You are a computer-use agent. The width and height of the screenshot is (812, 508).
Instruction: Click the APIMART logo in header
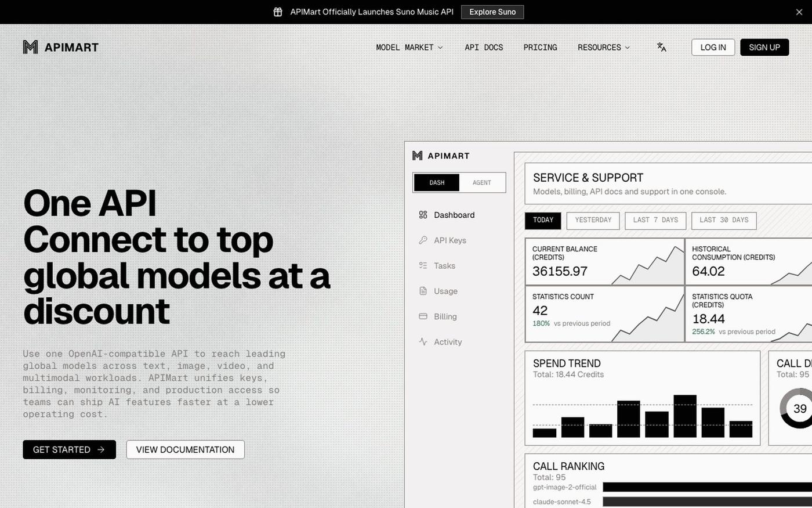[x=61, y=47]
